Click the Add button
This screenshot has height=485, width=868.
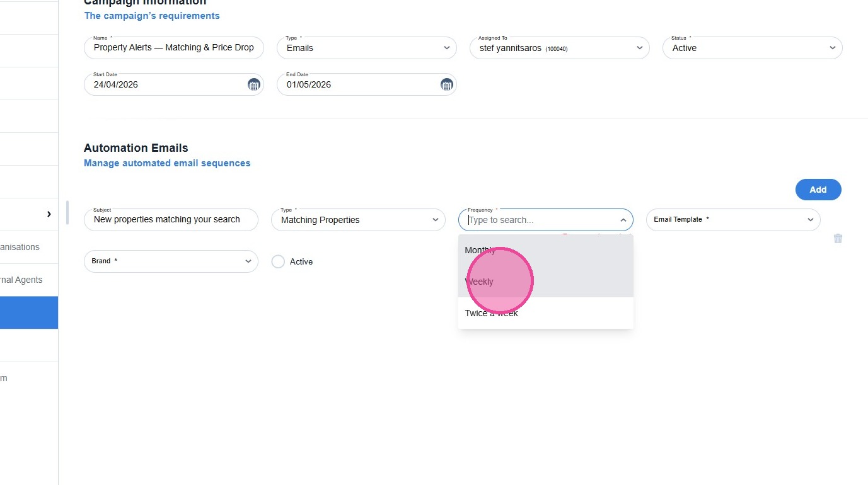(x=818, y=190)
